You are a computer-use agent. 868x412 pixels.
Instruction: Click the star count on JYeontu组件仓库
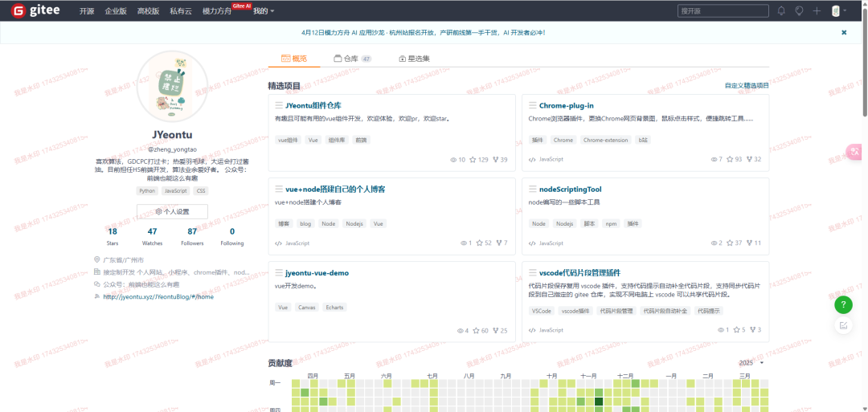(x=479, y=160)
